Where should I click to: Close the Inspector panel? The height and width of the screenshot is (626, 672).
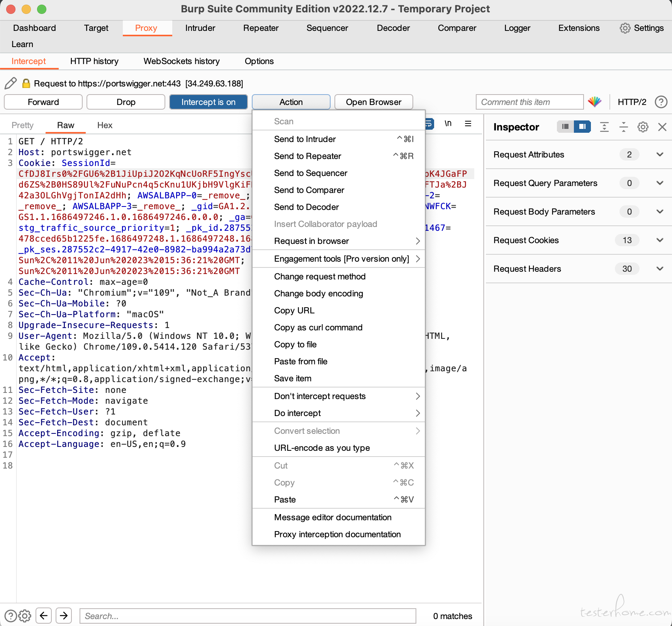coord(662,127)
